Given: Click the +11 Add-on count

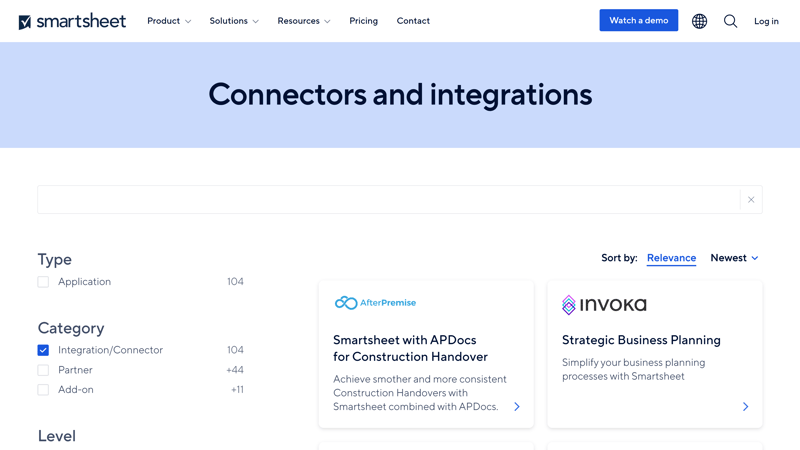Looking at the screenshot, I should tap(237, 390).
